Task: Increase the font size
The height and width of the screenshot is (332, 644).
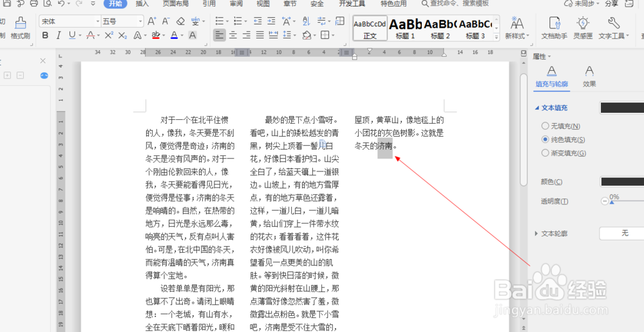Action: coord(151,21)
